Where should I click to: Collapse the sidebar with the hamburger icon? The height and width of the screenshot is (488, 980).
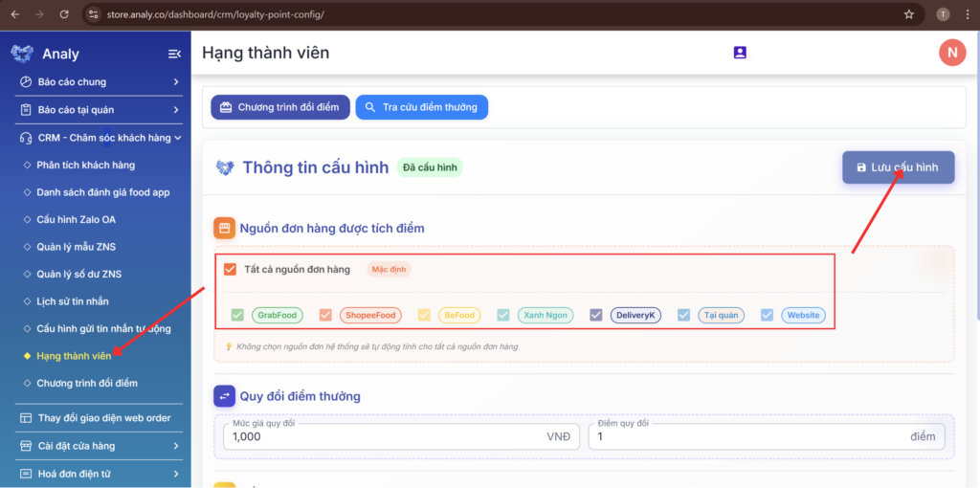pyautogui.click(x=174, y=54)
